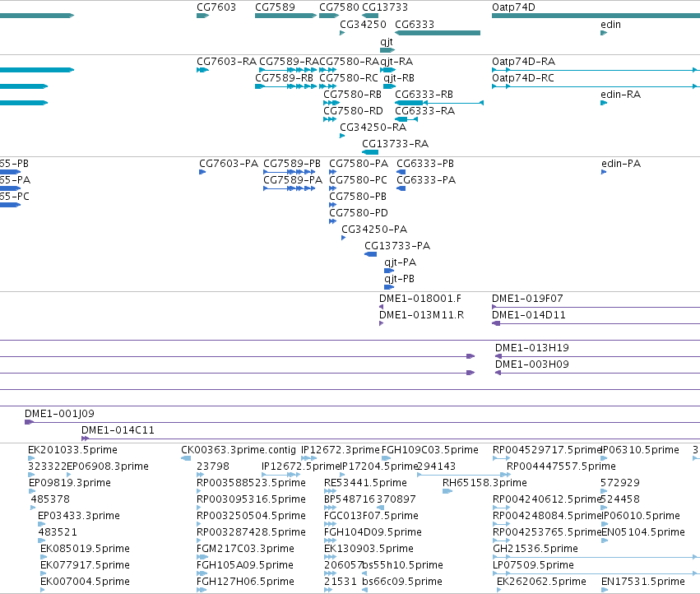
Task: Click transcript Oatp74D-RA
Action: click(x=524, y=61)
